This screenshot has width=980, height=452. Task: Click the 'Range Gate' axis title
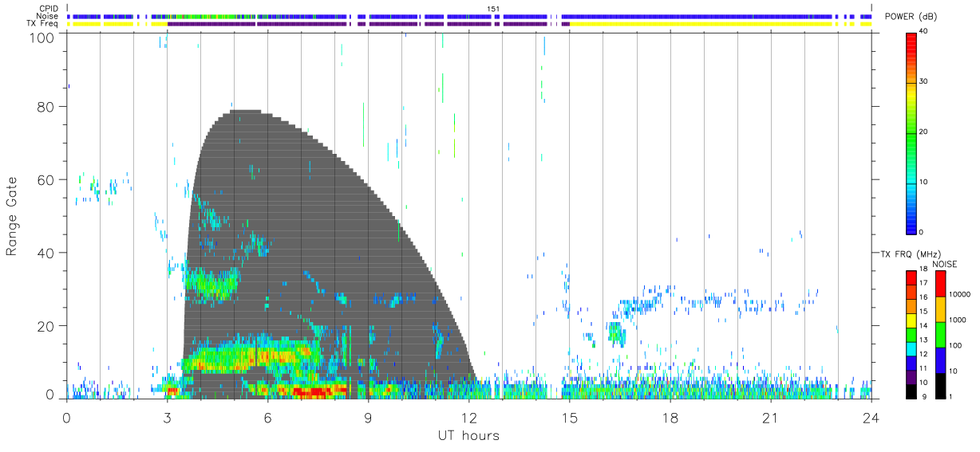[12, 216]
